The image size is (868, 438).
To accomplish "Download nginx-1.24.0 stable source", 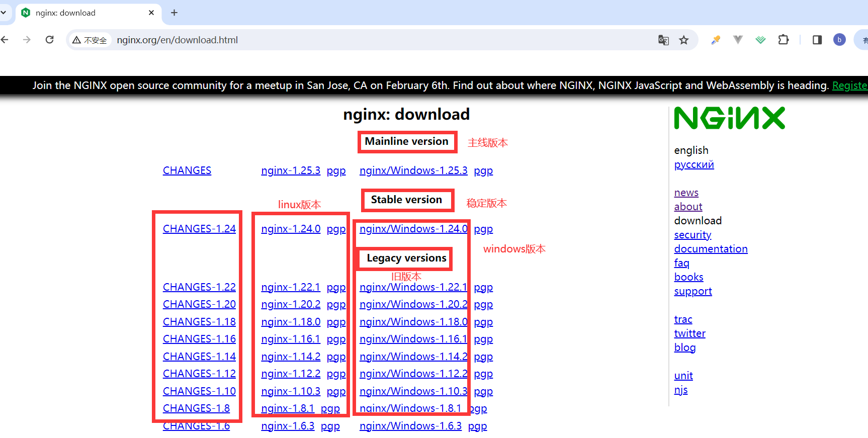I will (291, 229).
